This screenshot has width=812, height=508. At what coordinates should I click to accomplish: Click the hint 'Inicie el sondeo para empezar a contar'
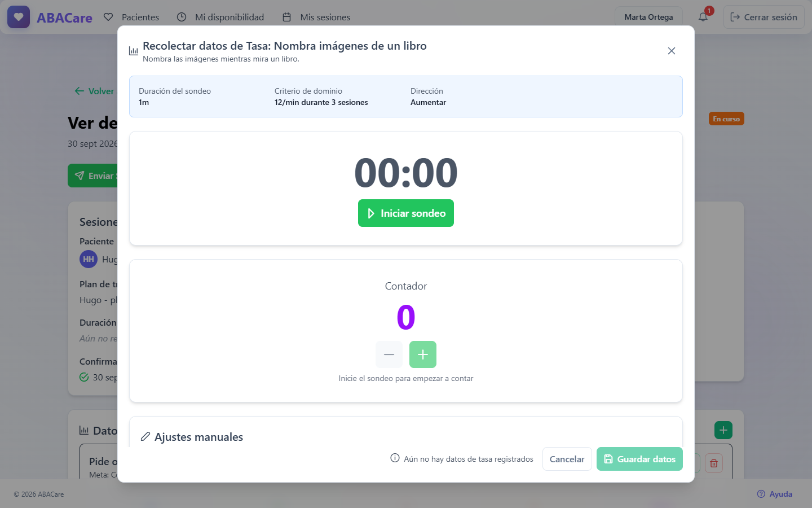[406, 378]
